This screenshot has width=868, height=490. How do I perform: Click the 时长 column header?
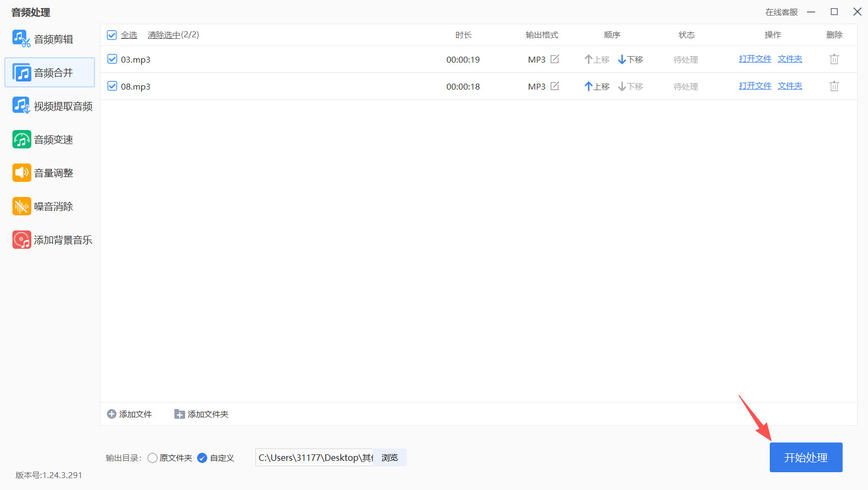click(x=463, y=35)
